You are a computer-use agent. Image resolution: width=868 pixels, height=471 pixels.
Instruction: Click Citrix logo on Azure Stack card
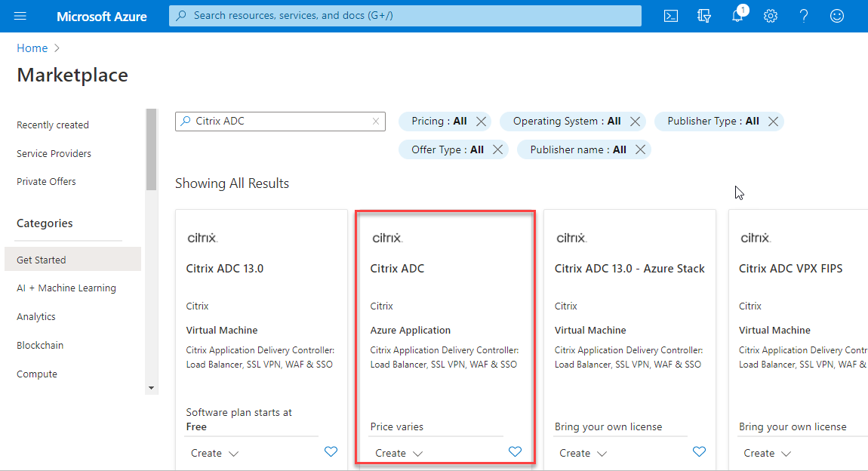(571, 238)
